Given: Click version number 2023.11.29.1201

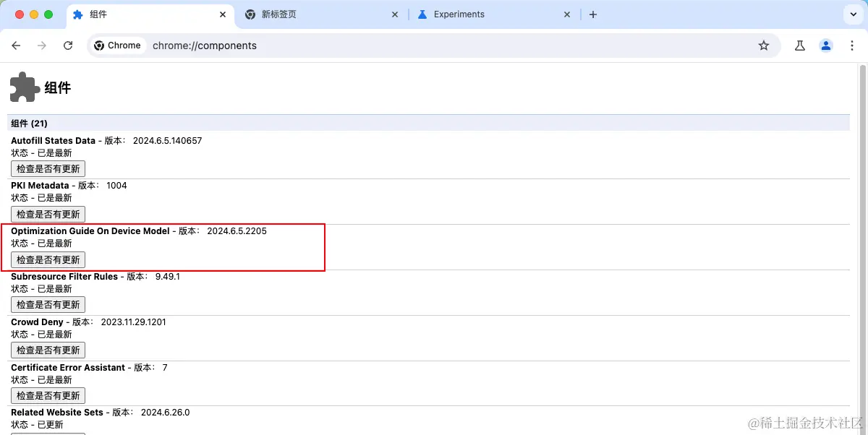Looking at the screenshot, I should [x=133, y=322].
